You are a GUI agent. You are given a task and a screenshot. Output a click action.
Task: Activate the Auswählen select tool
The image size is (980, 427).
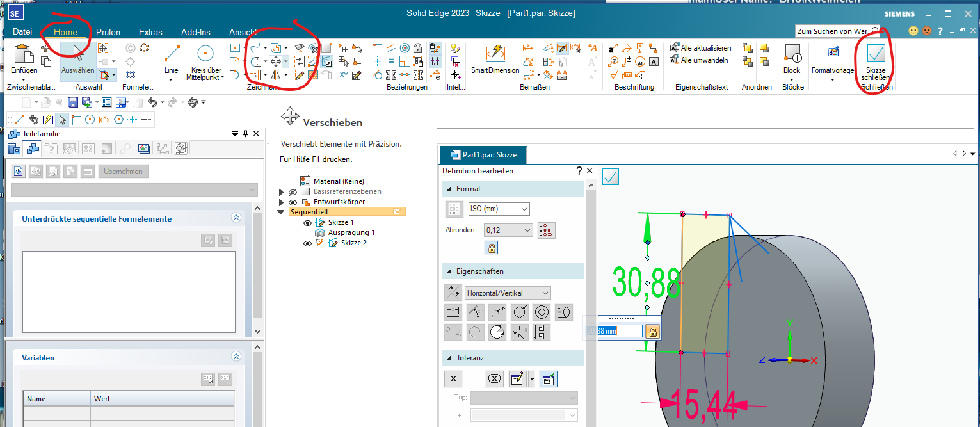[77, 62]
